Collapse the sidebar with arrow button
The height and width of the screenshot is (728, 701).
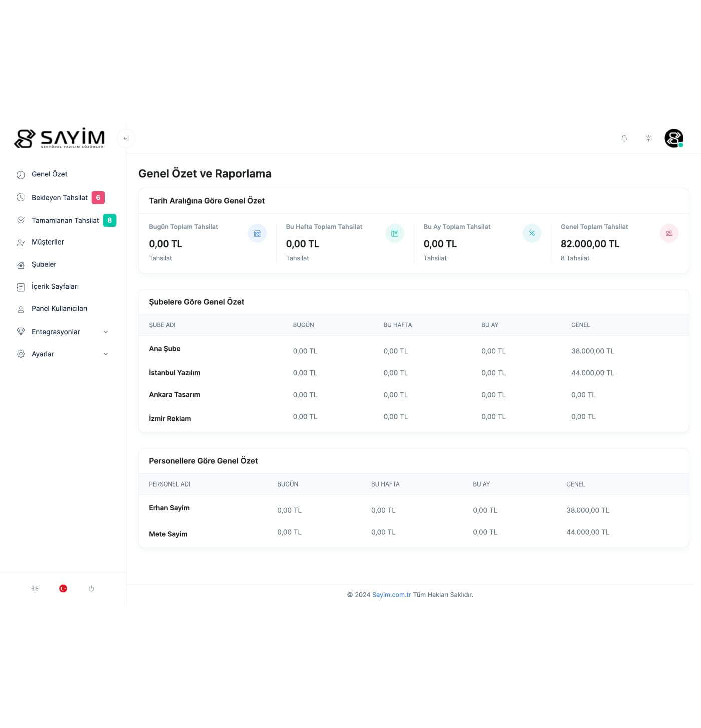(126, 138)
